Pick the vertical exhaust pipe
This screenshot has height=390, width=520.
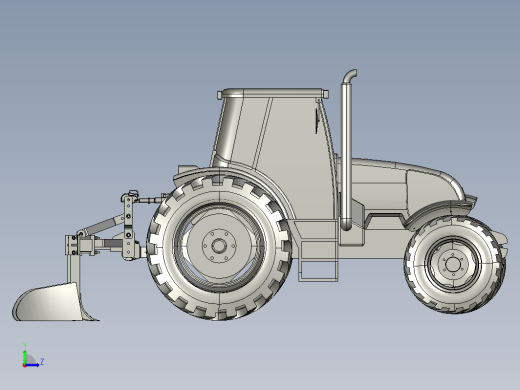347,150
